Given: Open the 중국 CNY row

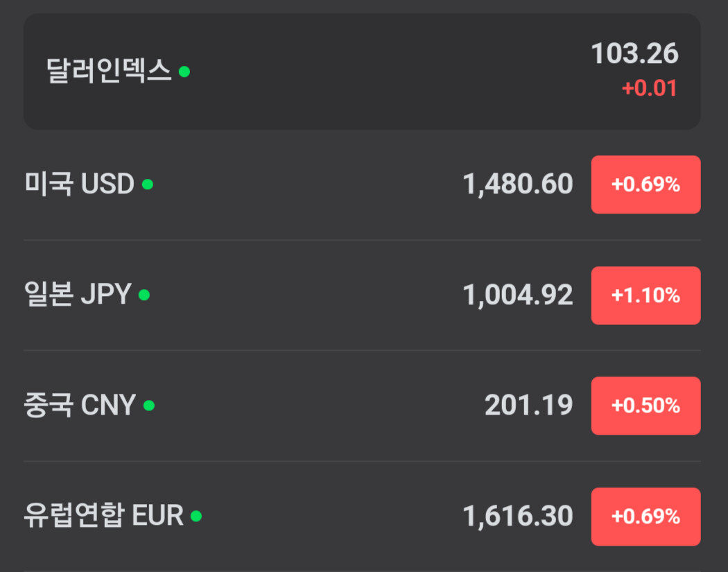Looking at the screenshot, I should click(79, 406).
